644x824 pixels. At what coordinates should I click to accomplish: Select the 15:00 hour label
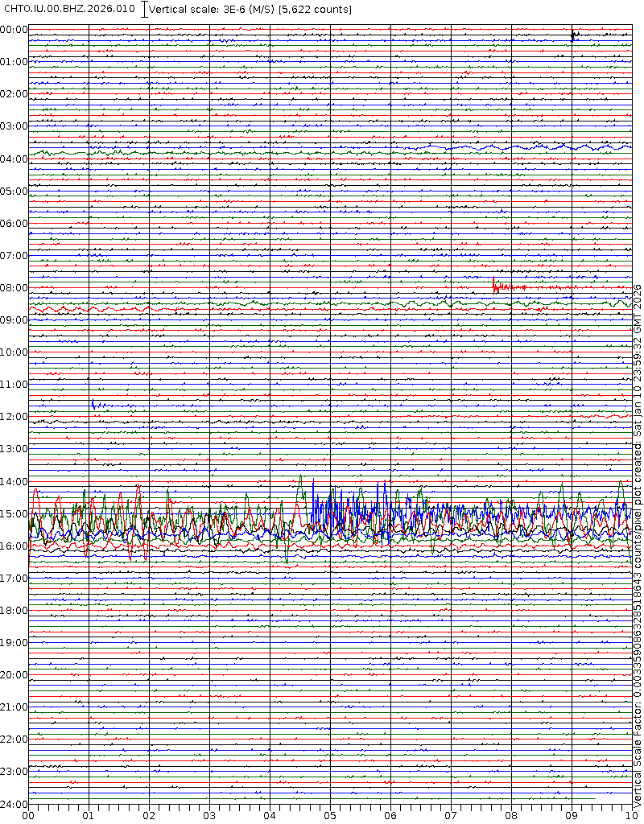click(14, 513)
